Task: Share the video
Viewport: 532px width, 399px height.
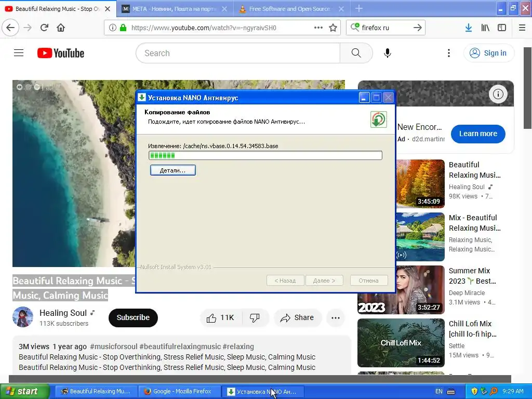Action: click(x=297, y=317)
